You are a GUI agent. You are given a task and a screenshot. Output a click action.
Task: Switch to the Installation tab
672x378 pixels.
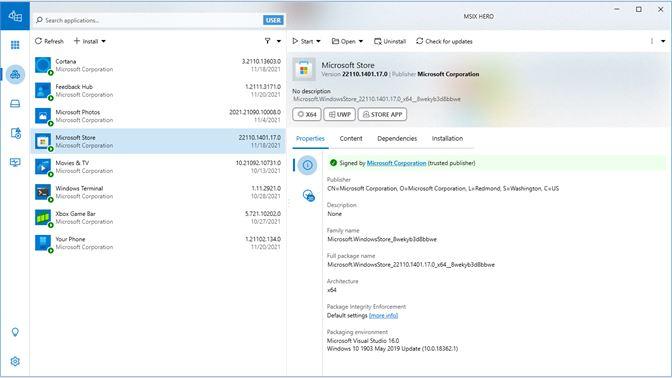tap(447, 138)
